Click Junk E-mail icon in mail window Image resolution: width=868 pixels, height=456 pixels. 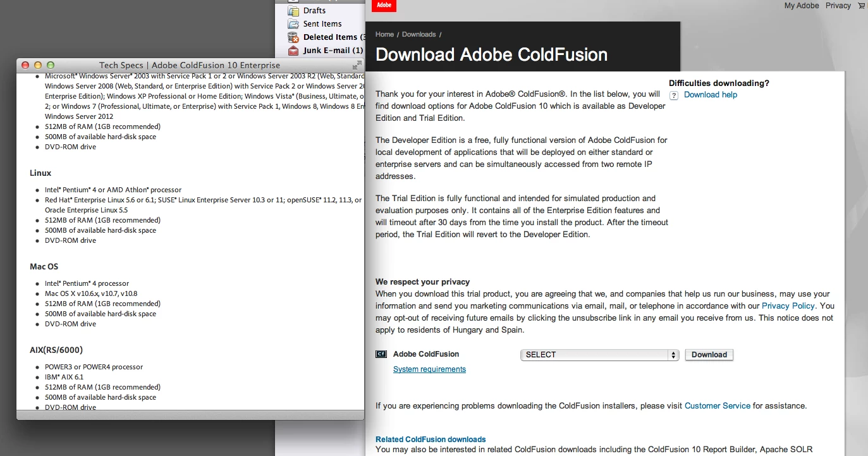click(x=293, y=51)
